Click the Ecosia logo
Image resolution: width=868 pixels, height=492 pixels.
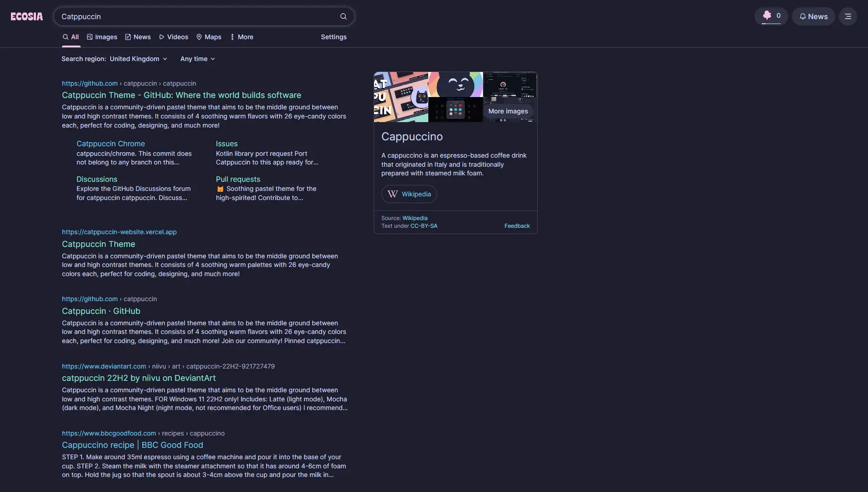coord(27,16)
